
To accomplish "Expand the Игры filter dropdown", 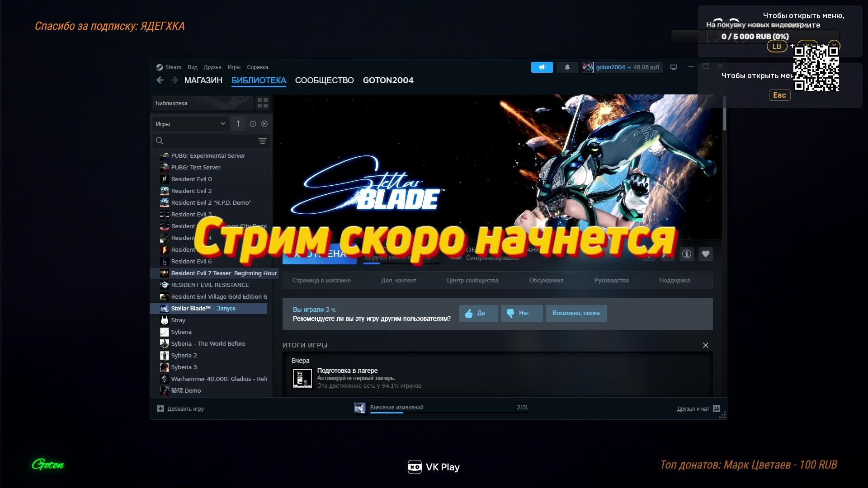I will click(x=190, y=124).
